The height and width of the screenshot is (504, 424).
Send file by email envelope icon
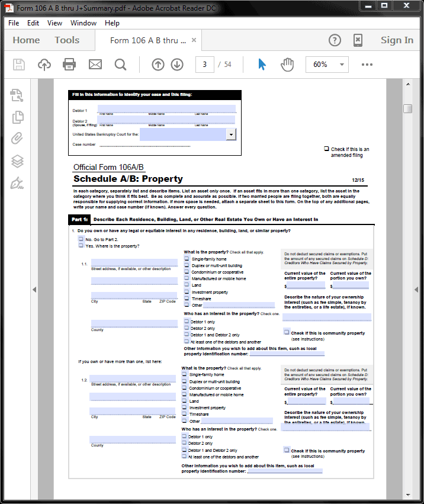(x=95, y=65)
